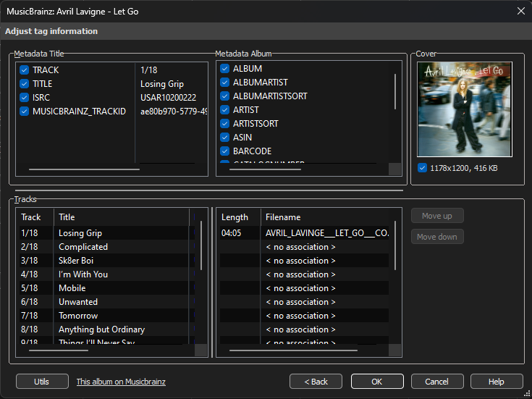Disable the ASIN checkbox
The width and height of the screenshot is (532, 399).
tap(224, 137)
